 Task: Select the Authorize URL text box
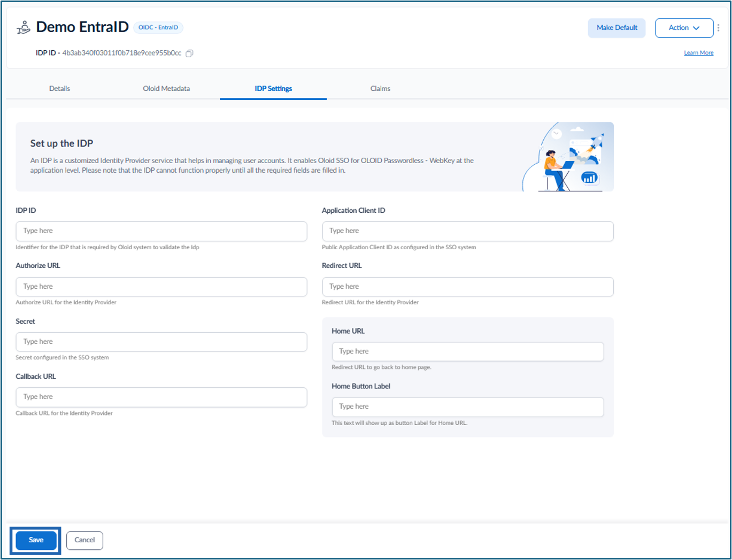[x=161, y=287]
